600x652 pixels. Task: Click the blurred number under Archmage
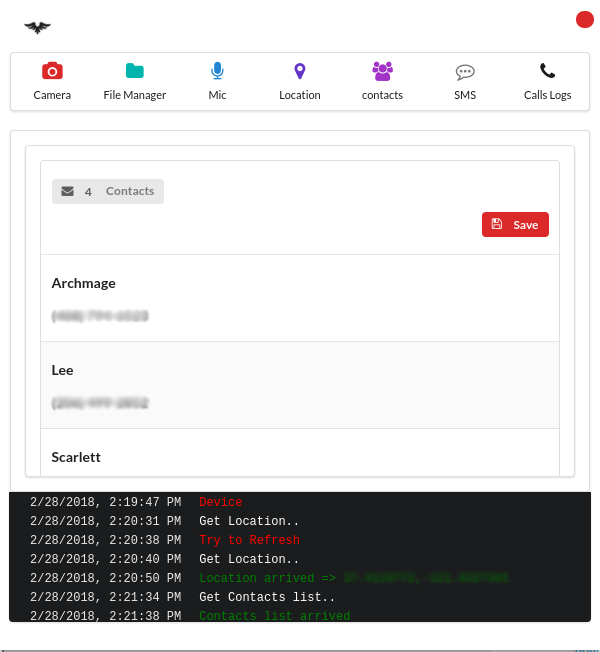tap(100, 316)
